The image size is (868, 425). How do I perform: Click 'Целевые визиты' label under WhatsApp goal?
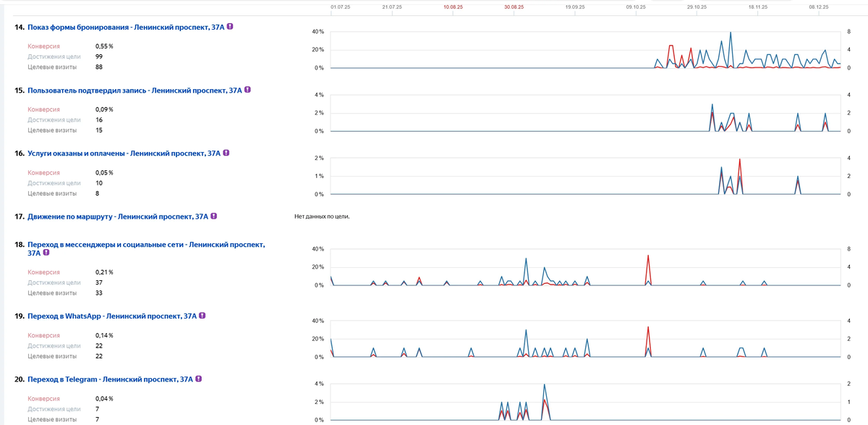pos(52,356)
